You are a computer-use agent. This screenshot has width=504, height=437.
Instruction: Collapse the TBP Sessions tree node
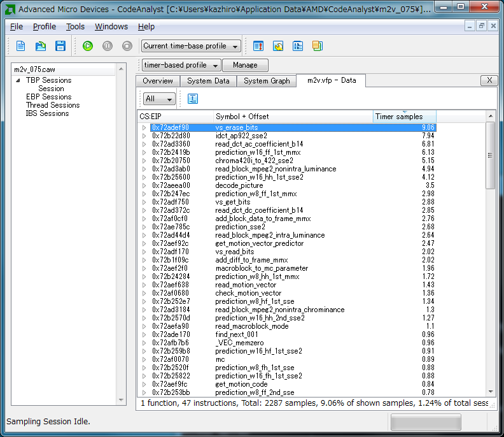point(18,80)
